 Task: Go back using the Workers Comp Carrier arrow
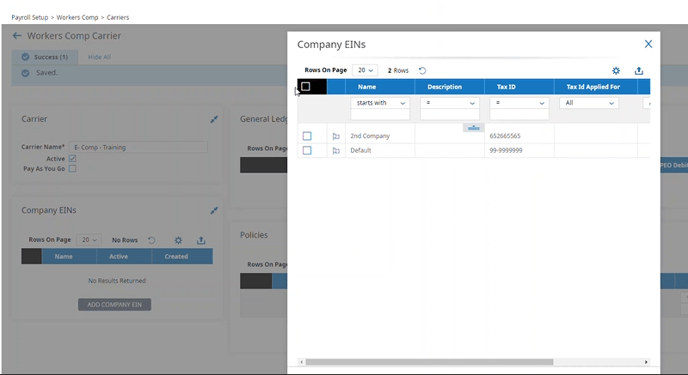point(17,36)
